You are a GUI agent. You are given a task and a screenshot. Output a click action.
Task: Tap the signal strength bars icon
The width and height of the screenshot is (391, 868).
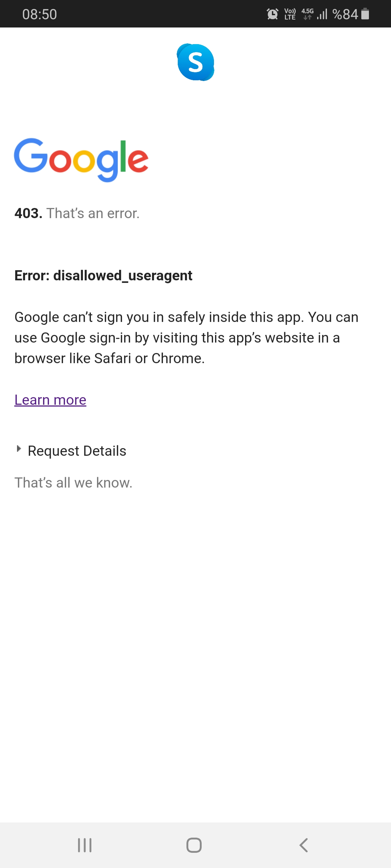(322, 14)
